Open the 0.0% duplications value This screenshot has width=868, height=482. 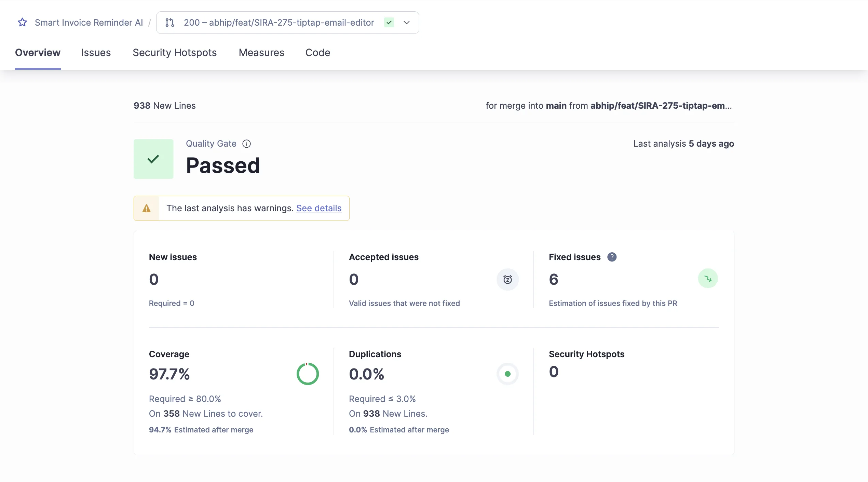pyautogui.click(x=366, y=374)
